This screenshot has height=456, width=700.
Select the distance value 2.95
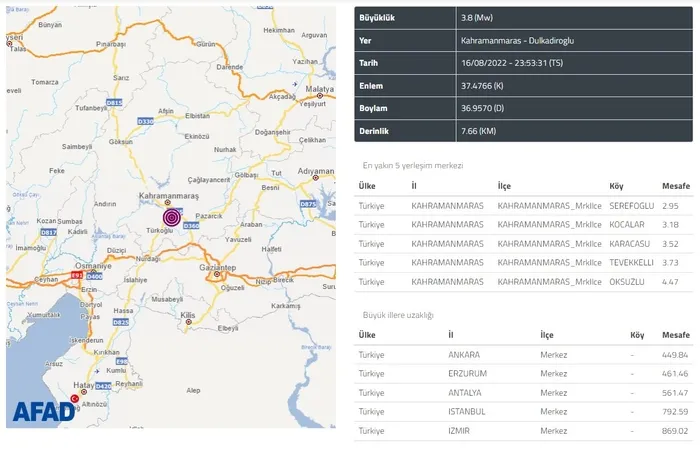pyautogui.click(x=670, y=206)
